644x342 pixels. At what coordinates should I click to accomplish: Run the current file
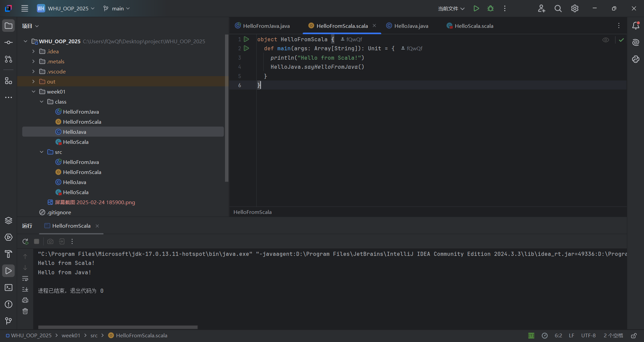coord(476,8)
